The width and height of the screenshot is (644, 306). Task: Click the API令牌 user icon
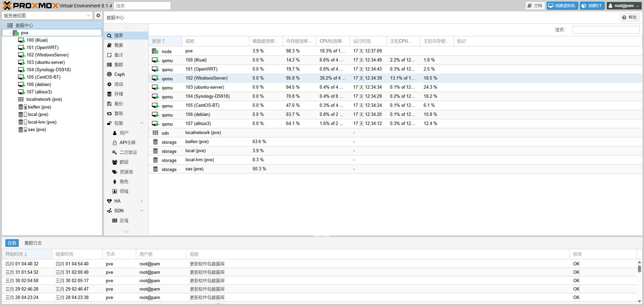(x=115, y=143)
